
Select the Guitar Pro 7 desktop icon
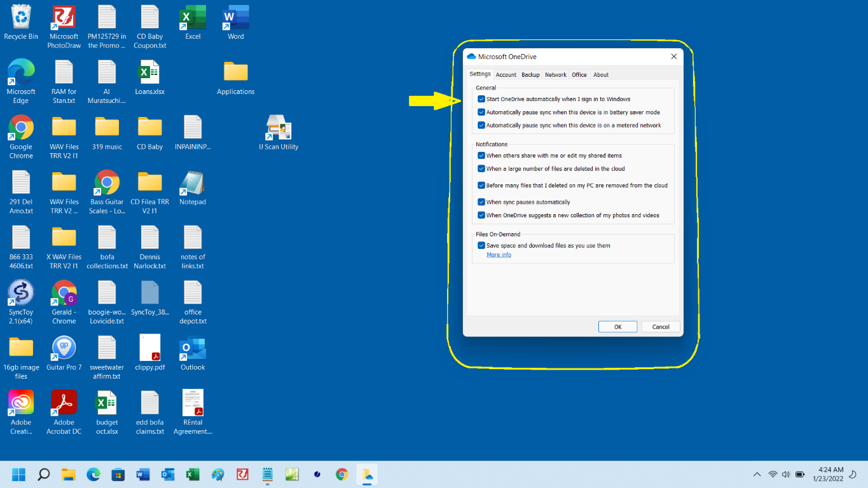point(64,353)
